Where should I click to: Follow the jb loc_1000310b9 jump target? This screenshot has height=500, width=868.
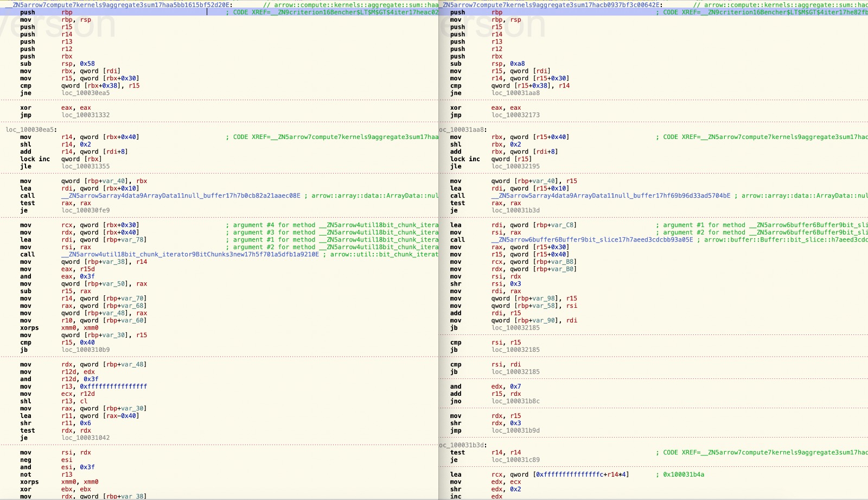(85, 350)
